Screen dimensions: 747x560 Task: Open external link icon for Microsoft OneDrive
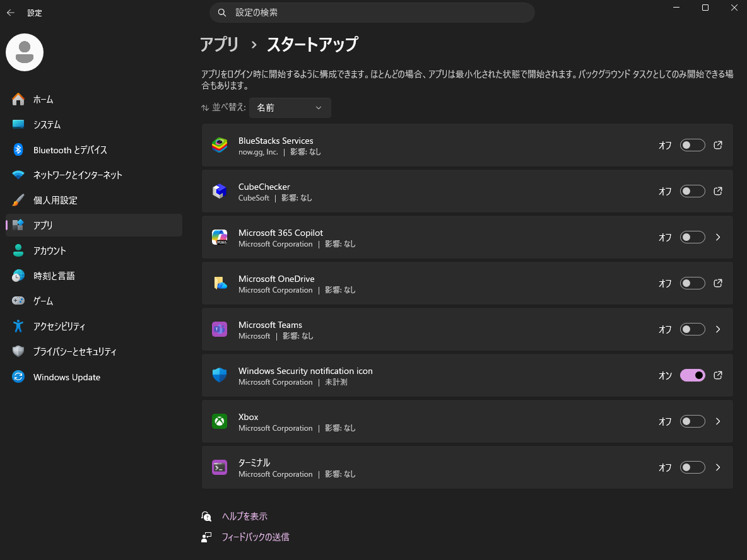click(717, 283)
